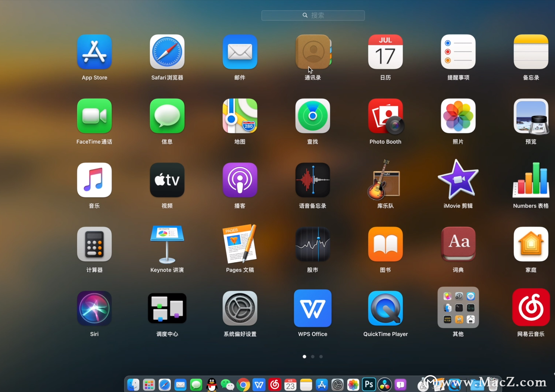This screenshot has height=392, width=555.
Task: Open 系统偏好设置 in Launchpad grid
Action: pos(240,308)
